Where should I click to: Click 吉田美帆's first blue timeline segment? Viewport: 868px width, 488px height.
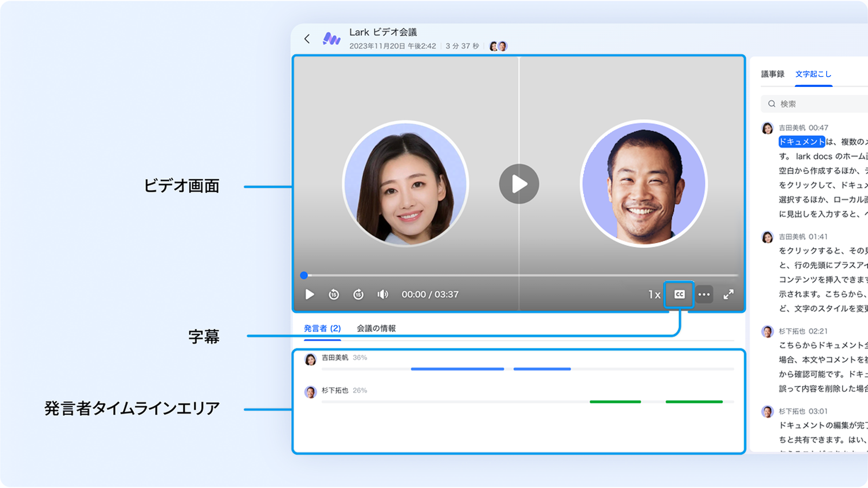pyautogui.click(x=457, y=369)
